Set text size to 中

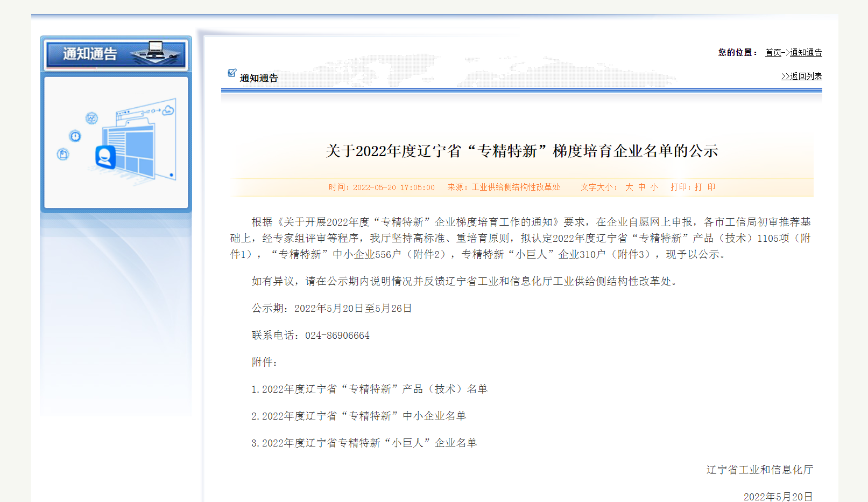click(x=641, y=187)
